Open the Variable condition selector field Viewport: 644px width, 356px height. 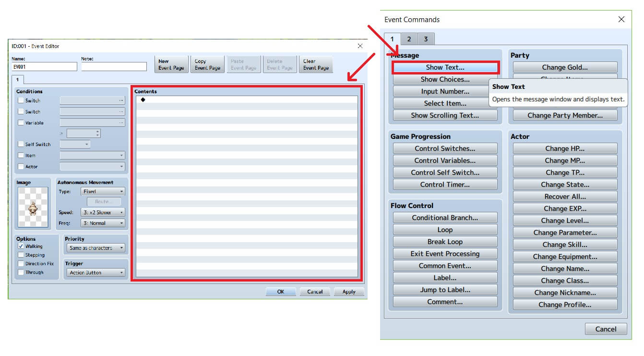click(92, 123)
